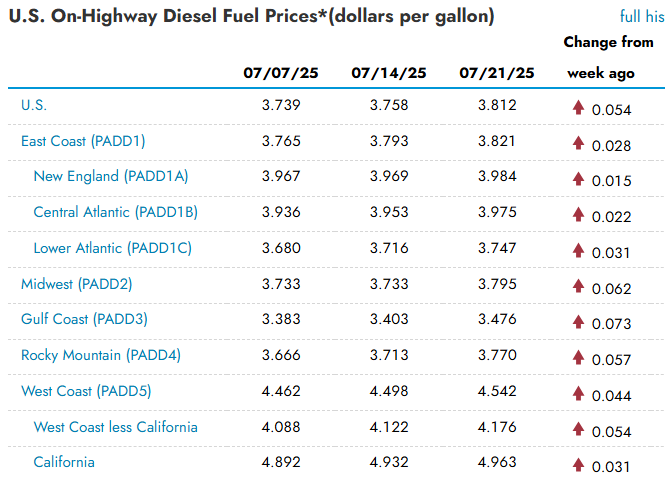Click red arrow beside East Coast change 0.028
Viewport: 665px width, 481px height.
578,143
